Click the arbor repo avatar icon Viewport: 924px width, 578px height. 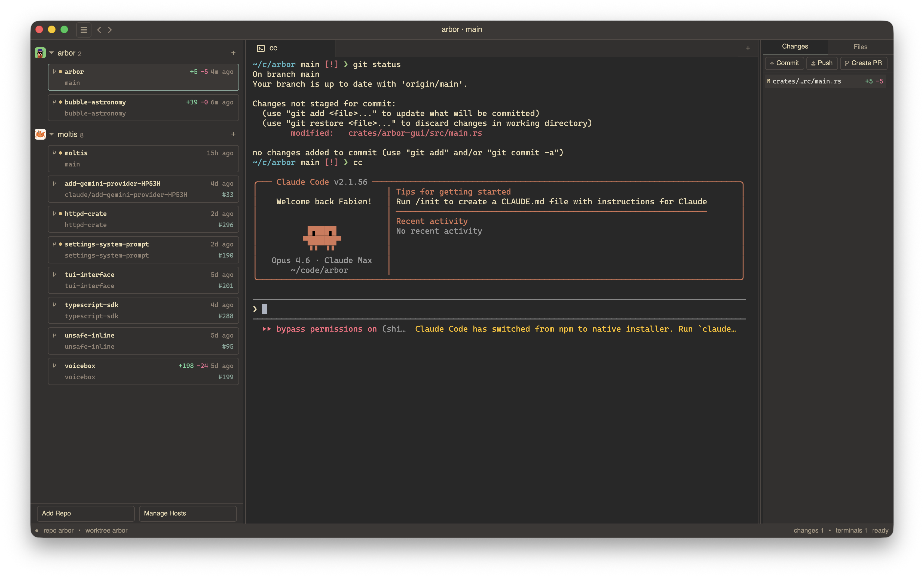point(40,53)
